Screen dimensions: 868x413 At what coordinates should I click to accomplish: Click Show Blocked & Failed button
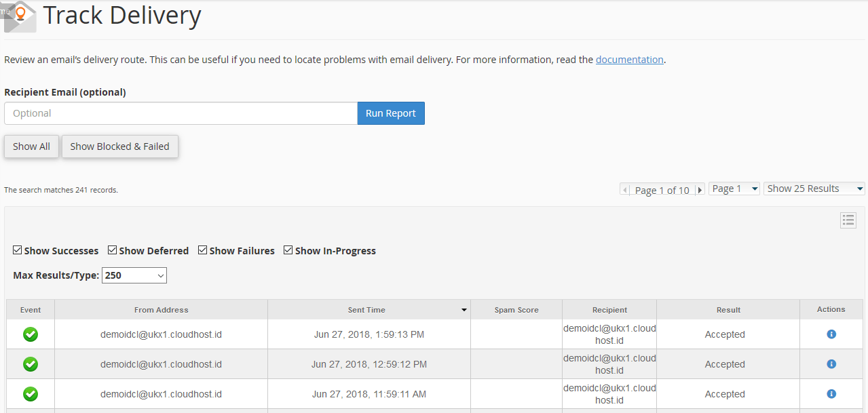119,146
